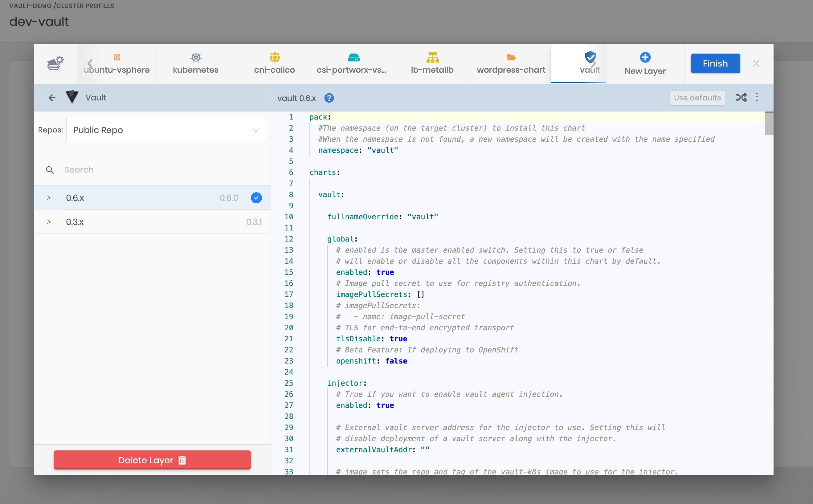Delete the Vault layer
813x504 pixels.
(152, 460)
